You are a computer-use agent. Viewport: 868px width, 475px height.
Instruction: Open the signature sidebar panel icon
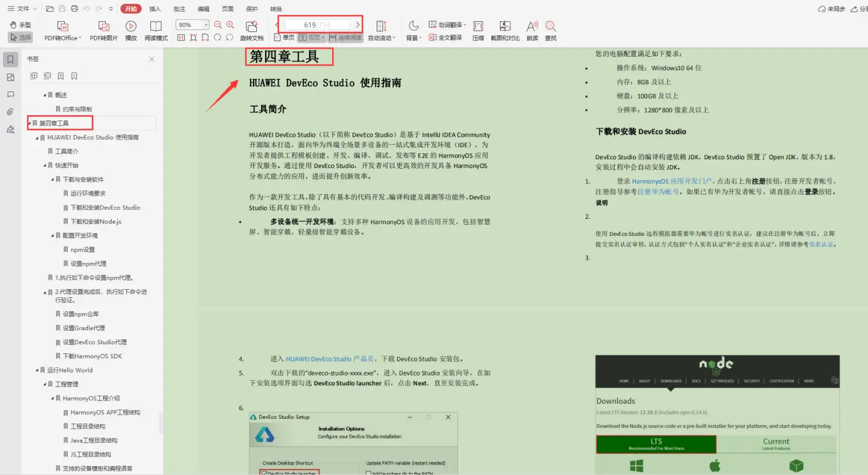[10, 129]
